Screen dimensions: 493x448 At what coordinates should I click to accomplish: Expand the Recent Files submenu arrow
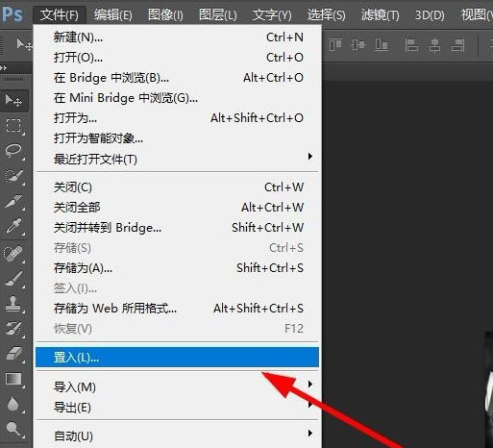pyautogui.click(x=309, y=157)
